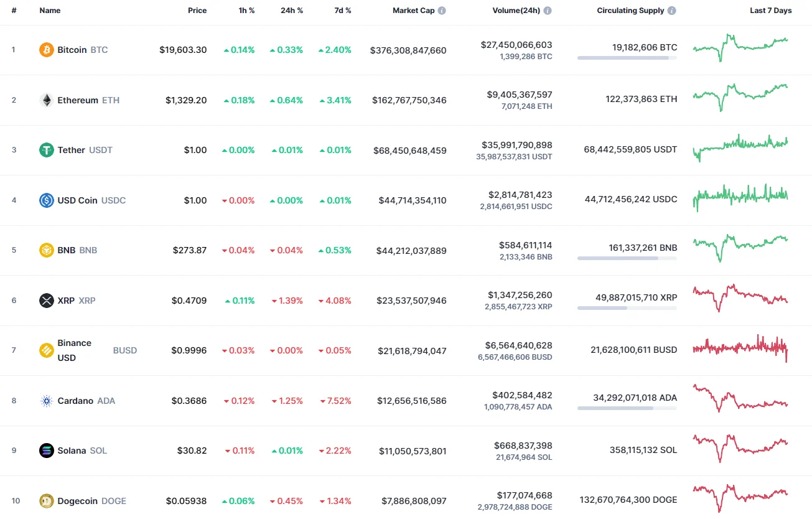This screenshot has width=812, height=519.
Task: Click the Ethereum logo icon
Action: 46,100
